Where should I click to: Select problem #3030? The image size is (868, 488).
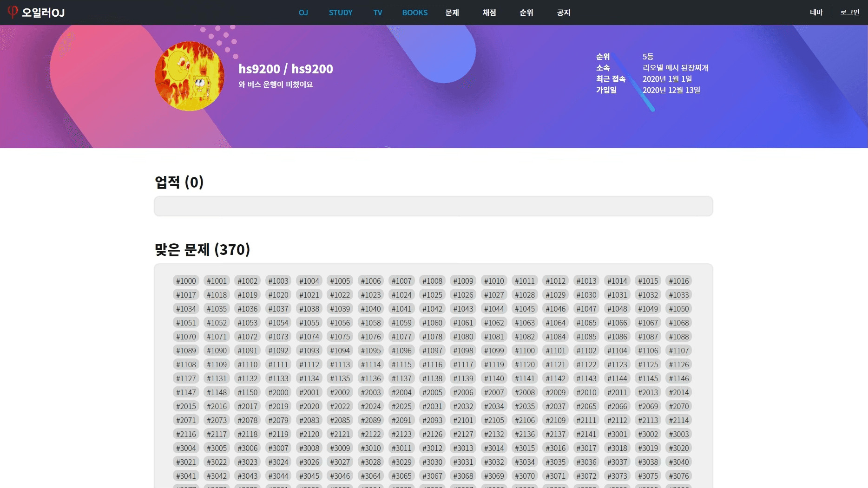(x=433, y=462)
